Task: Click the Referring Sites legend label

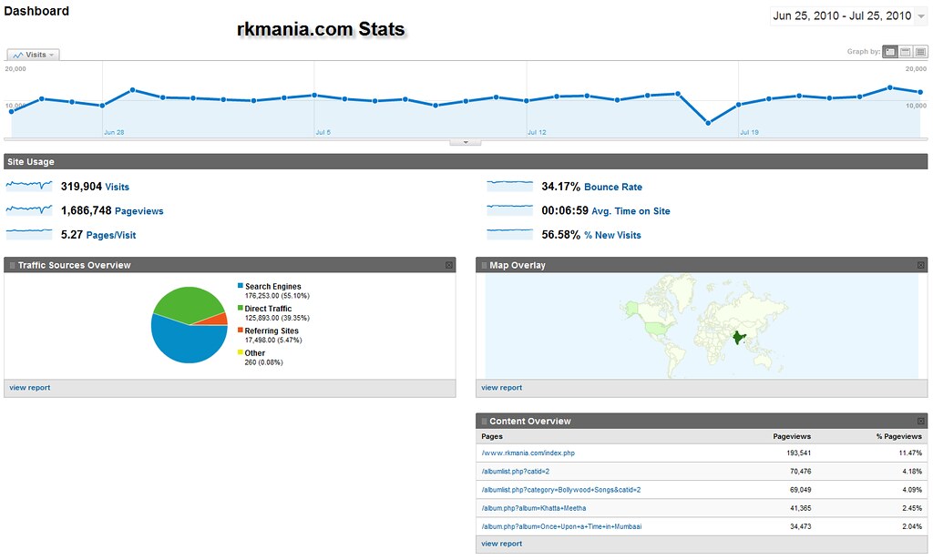Action: 272,331
